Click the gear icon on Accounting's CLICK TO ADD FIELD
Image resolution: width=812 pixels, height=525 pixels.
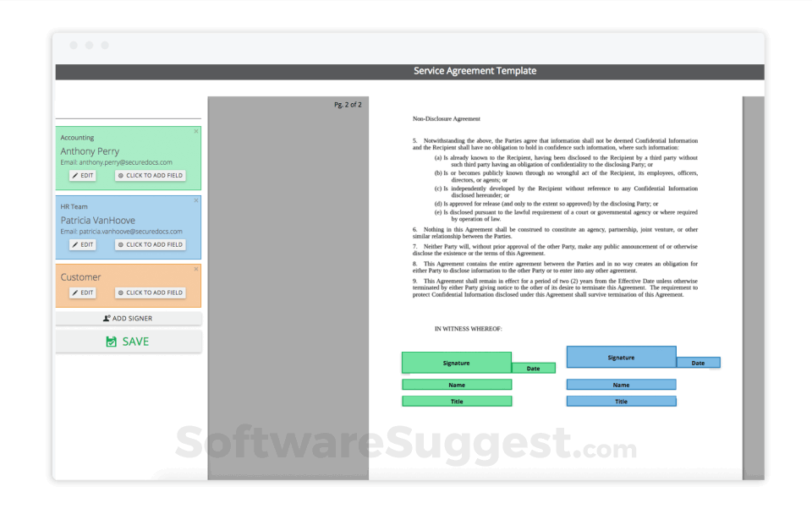click(x=121, y=176)
